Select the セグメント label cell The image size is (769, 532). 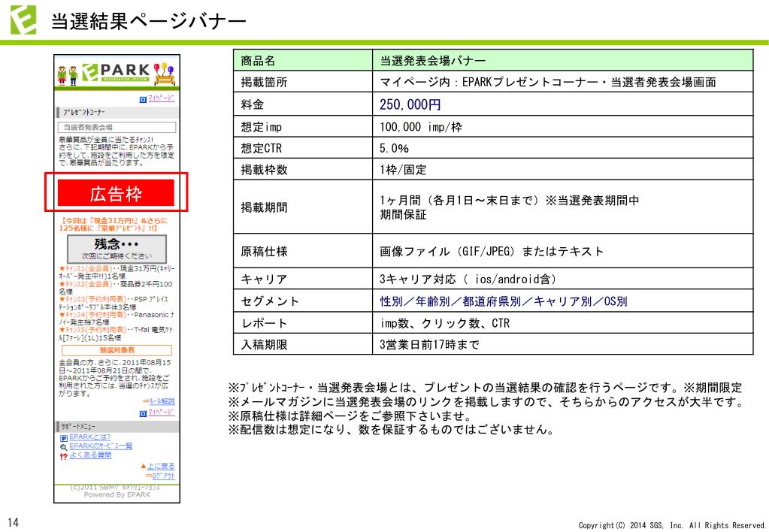[x=303, y=301]
